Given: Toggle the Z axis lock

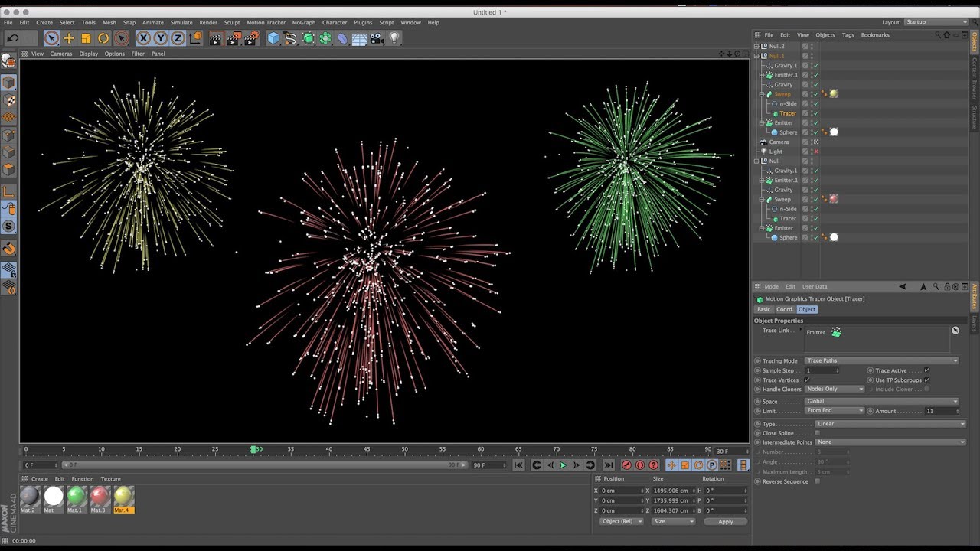Looking at the screenshot, I should click(x=178, y=38).
